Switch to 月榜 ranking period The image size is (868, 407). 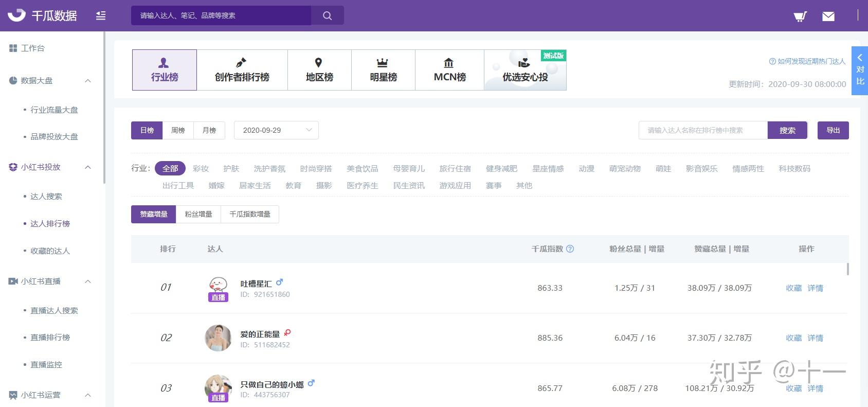[209, 130]
